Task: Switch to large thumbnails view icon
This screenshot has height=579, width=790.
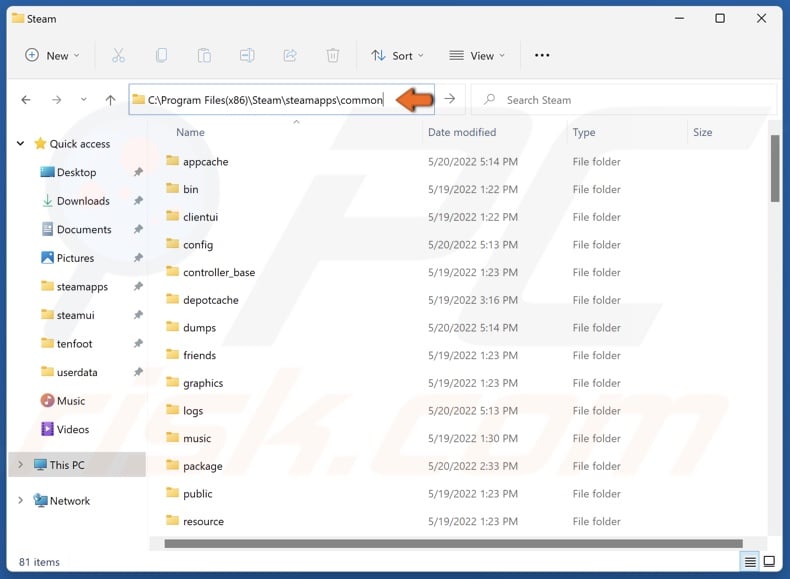Action: coord(769,561)
